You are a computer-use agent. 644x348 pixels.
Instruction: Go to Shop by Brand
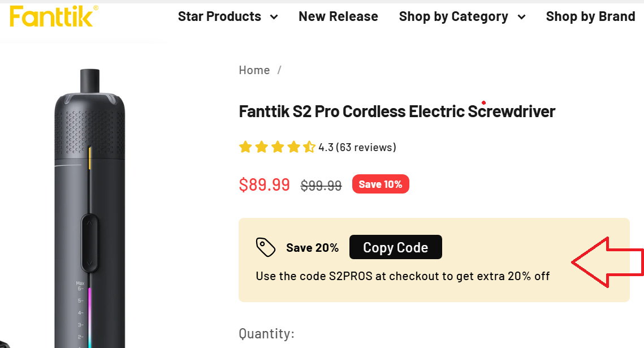(590, 16)
